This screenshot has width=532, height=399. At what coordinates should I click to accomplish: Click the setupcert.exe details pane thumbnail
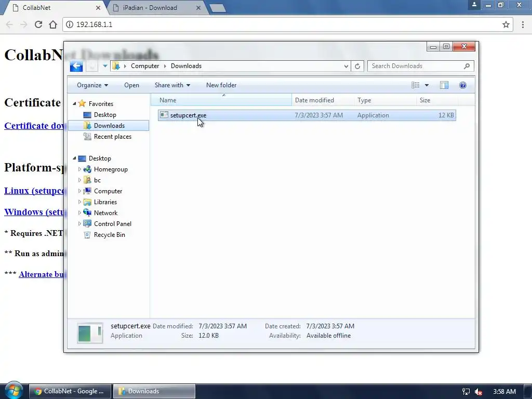pyautogui.click(x=90, y=333)
